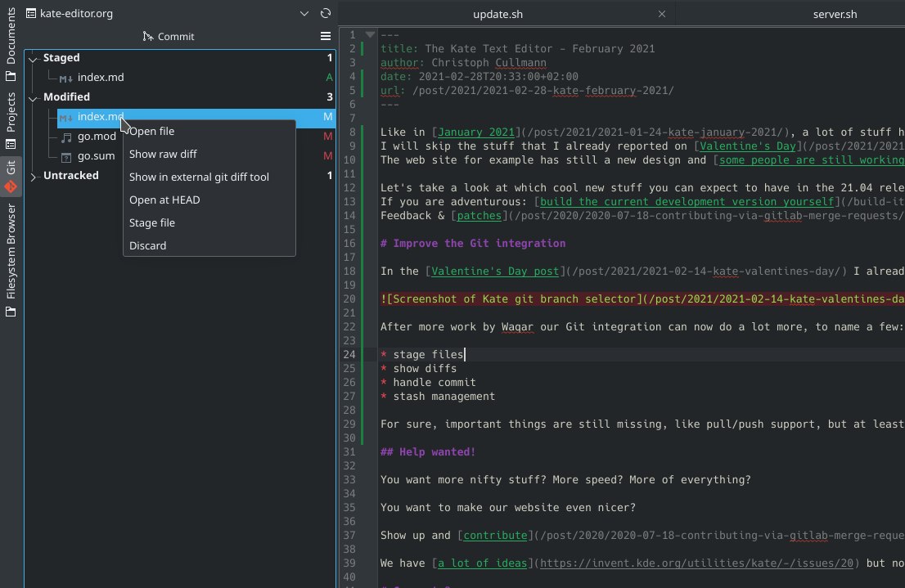Choose Show in external git diff tool

pyautogui.click(x=209, y=177)
